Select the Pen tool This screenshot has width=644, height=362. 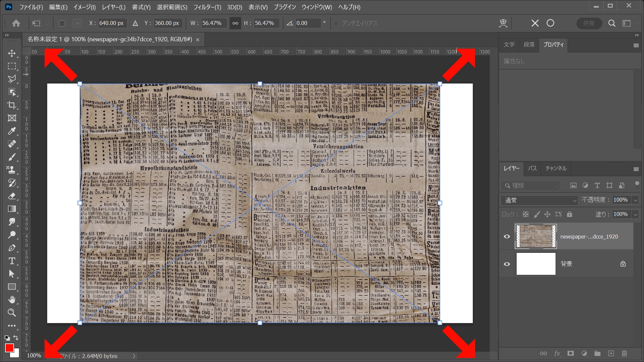pos(12,248)
